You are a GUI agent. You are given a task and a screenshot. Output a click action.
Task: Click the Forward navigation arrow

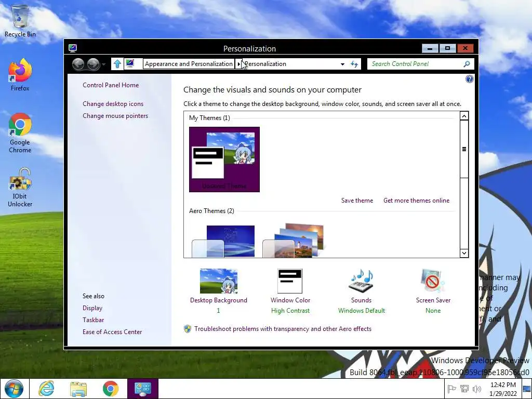click(x=94, y=64)
